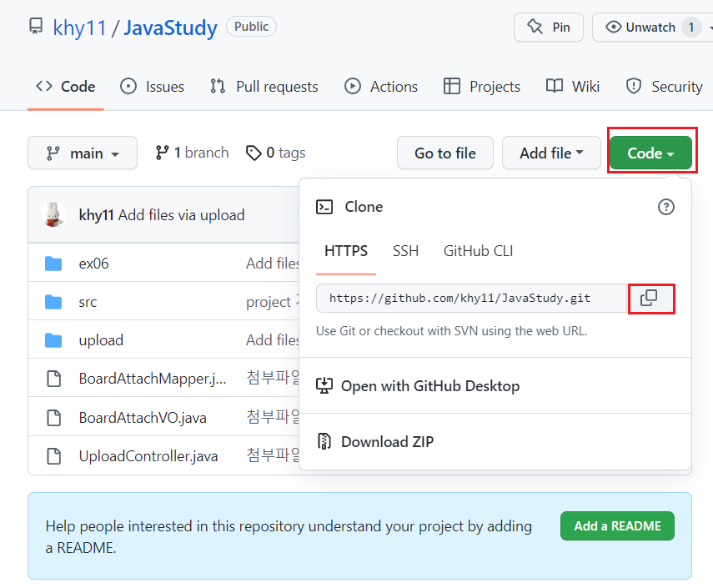Click the folder icon next to src
This screenshot has width=713, height=588.
pos(53,302)
